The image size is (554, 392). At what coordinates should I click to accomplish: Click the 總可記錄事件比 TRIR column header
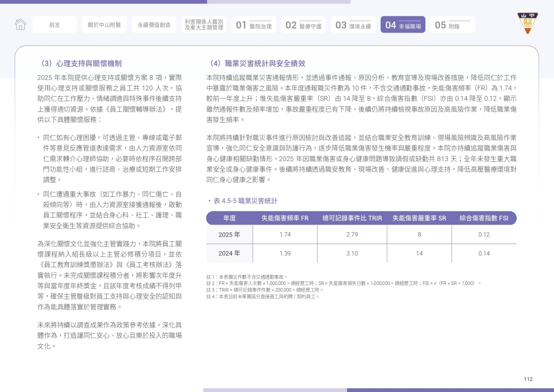(x=352, y=218)
